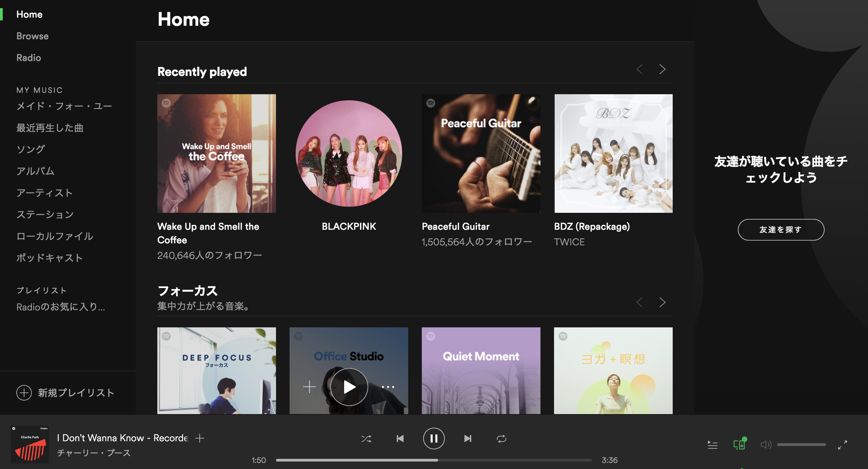Skip to the next track
Image resolution: width=868 pixels, height=469 pixels.
468,439
